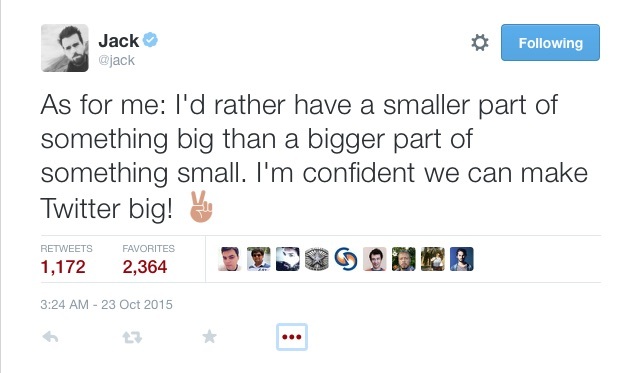Click the blue and orange swirl logo avatar

346,259
